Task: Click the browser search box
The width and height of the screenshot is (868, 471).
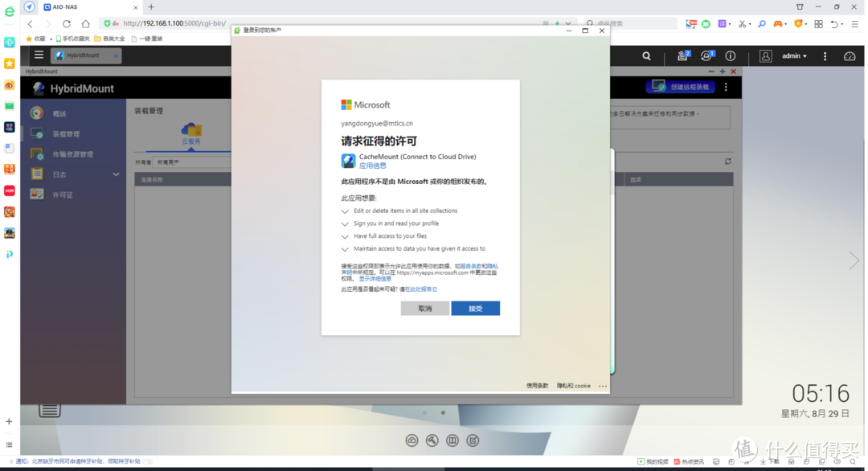Action: [x=631, y=23]
